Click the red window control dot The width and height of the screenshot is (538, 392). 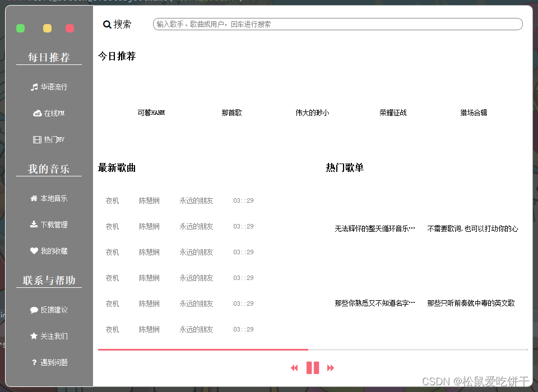point(69,29)
